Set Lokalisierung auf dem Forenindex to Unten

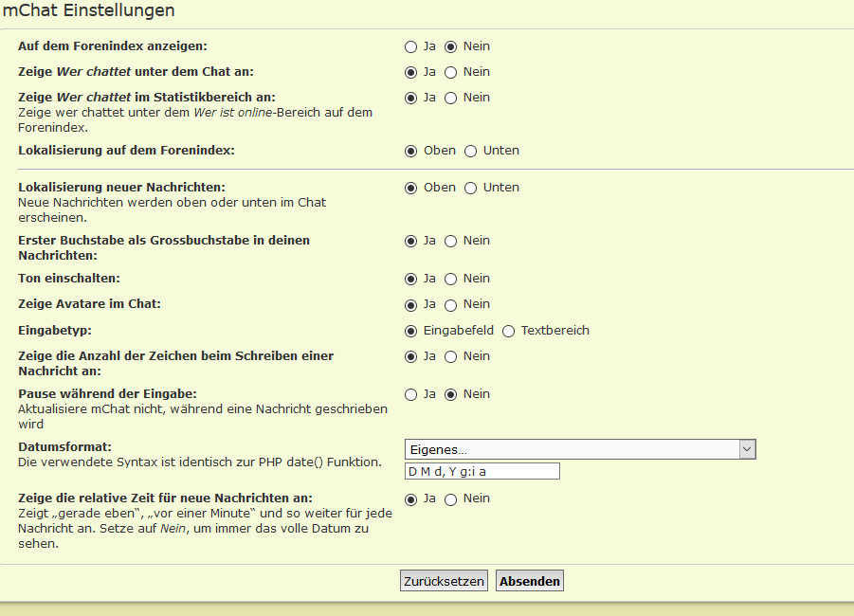(x=471, y=151)
